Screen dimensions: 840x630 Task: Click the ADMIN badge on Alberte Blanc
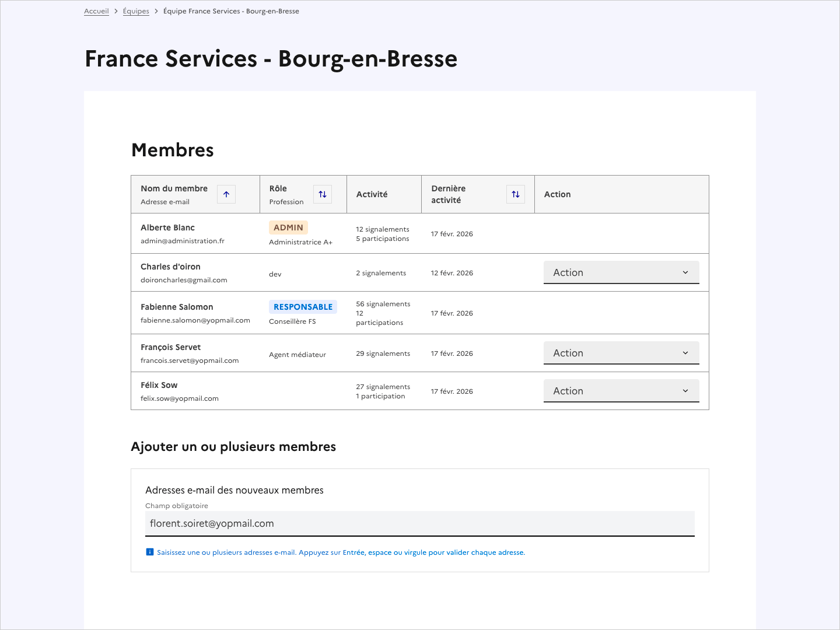[288, 228]
